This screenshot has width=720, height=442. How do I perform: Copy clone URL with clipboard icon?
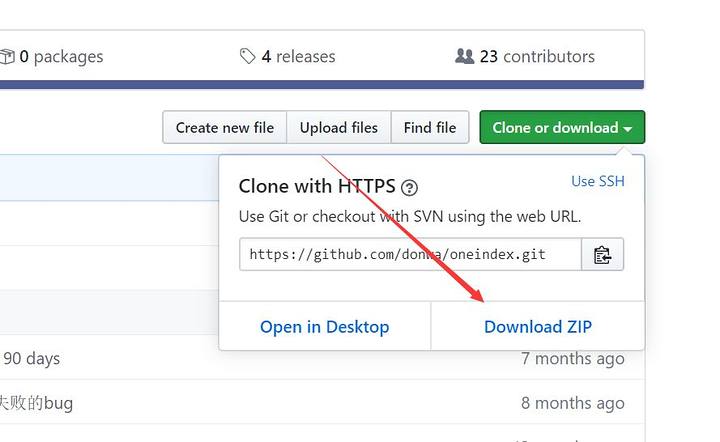[x=603, y=254]
